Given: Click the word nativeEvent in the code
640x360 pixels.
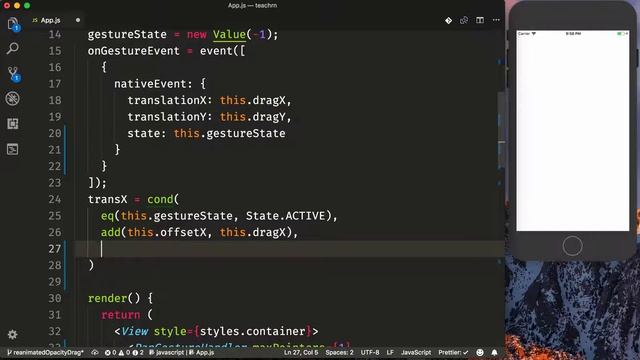Looking at the screenshot, I should pos(150,84).
